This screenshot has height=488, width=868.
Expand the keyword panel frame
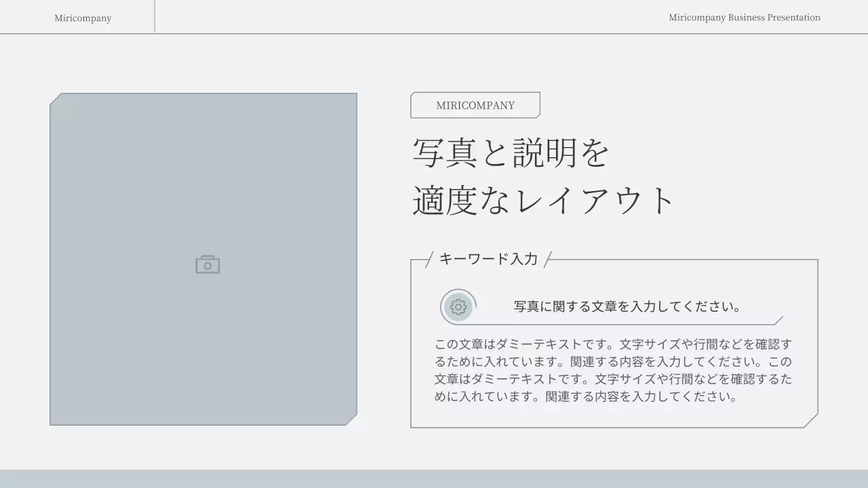tap(614, 342)
